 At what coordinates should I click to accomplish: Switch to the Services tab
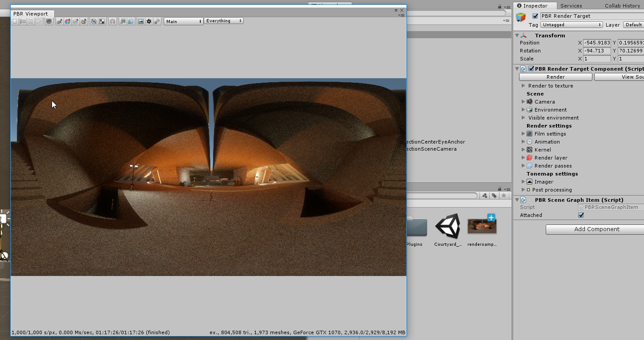571,6
